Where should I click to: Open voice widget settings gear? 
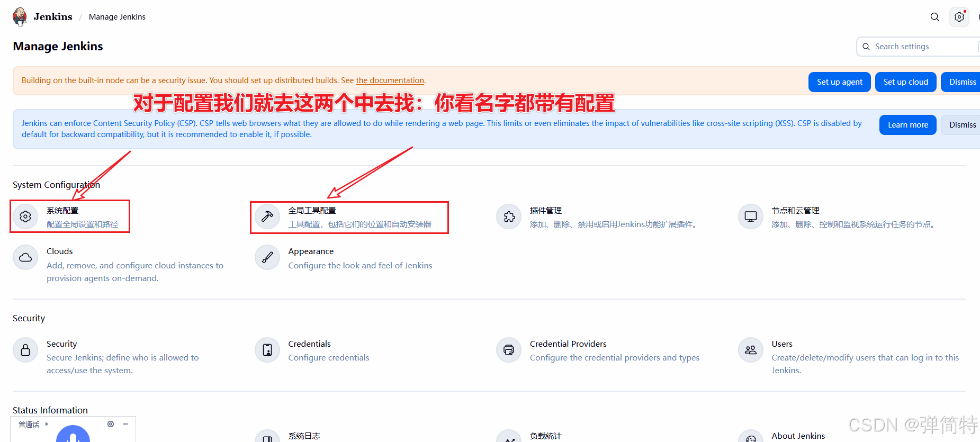coord(111,424)
